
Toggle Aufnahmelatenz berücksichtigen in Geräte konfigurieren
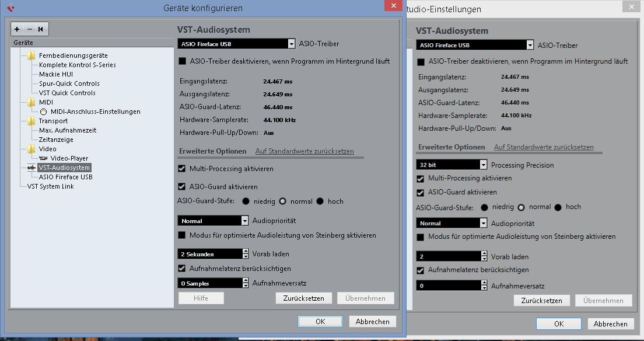click(x=182, y=269)
